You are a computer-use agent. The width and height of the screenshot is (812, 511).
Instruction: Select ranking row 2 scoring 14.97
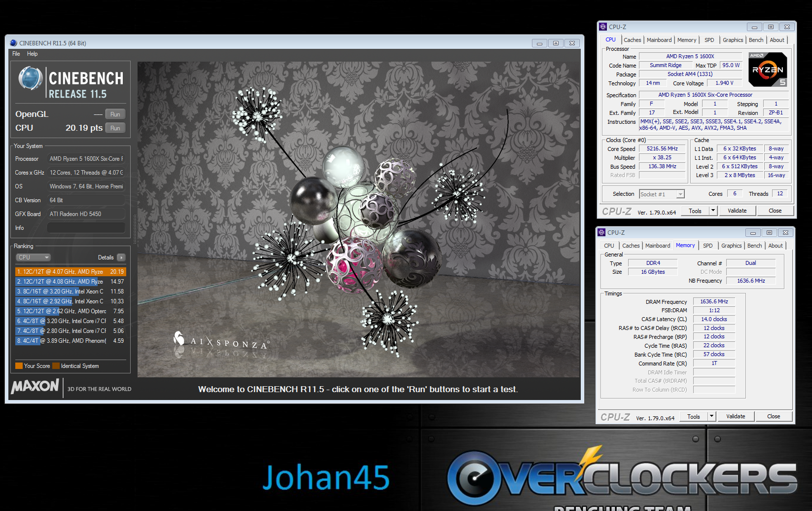71,282
